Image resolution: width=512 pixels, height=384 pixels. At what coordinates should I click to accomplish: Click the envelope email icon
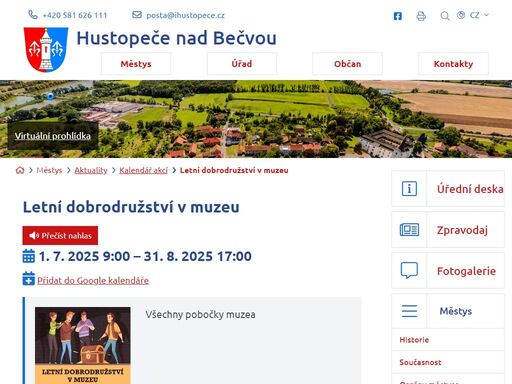pyautogui.click(x=137, y=15)
